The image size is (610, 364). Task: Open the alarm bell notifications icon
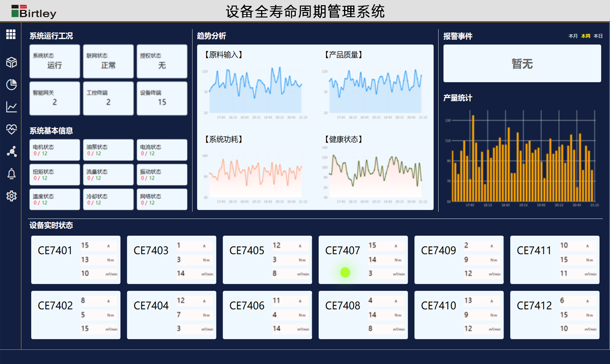coord(11,174)
